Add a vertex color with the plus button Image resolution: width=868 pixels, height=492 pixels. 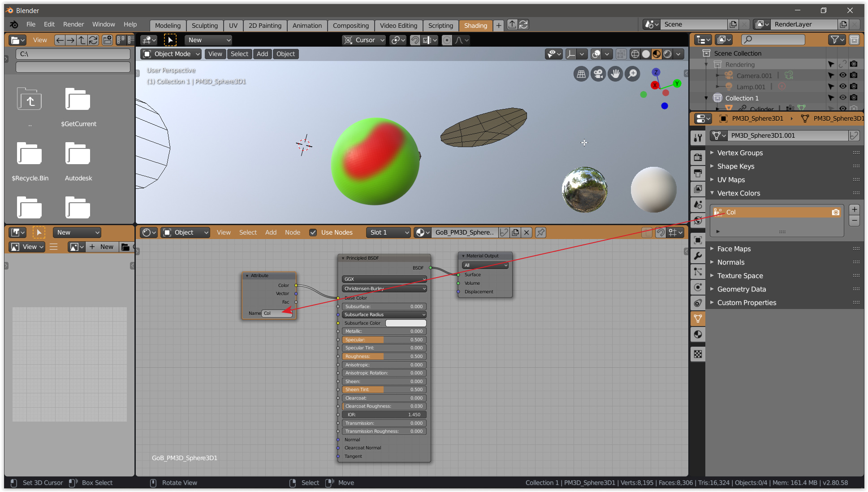coord(854,209)
